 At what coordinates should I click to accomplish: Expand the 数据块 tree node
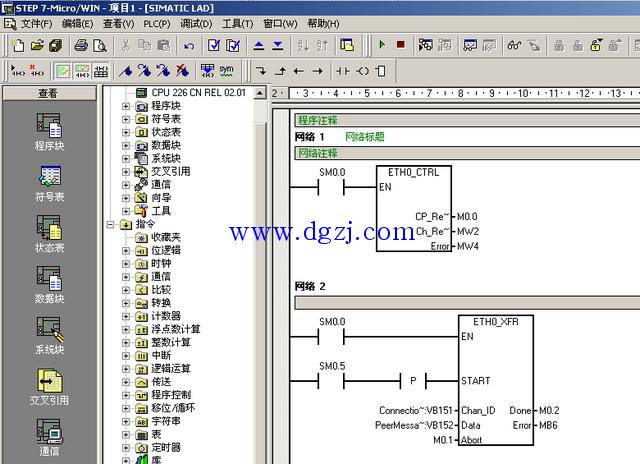pos(126,145)
